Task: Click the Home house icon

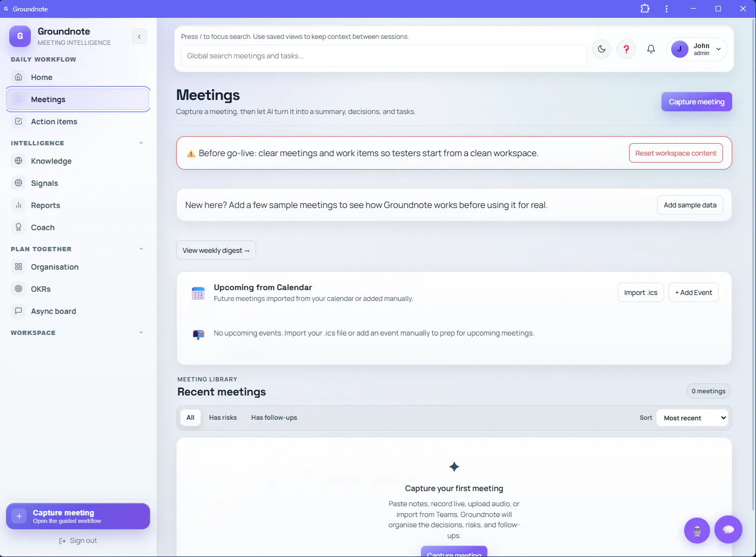Action: (19, 77)
